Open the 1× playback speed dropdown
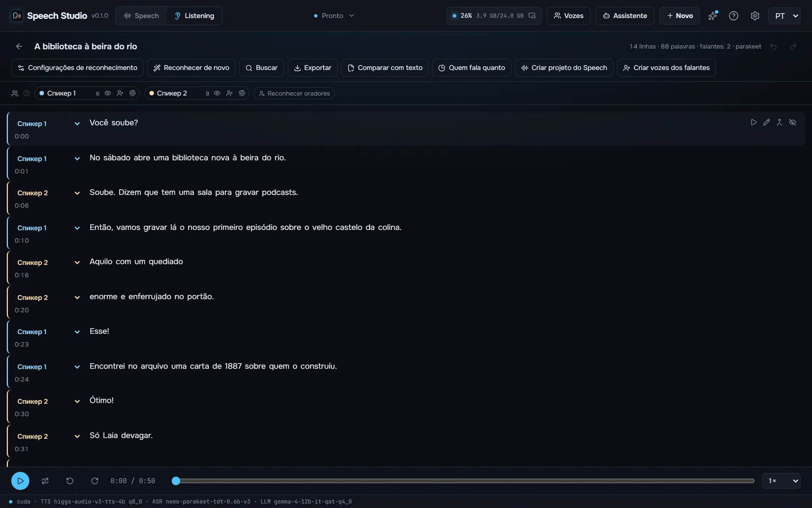Image resolution: width=812 pixels, height=508 pixels. point(781,481)
